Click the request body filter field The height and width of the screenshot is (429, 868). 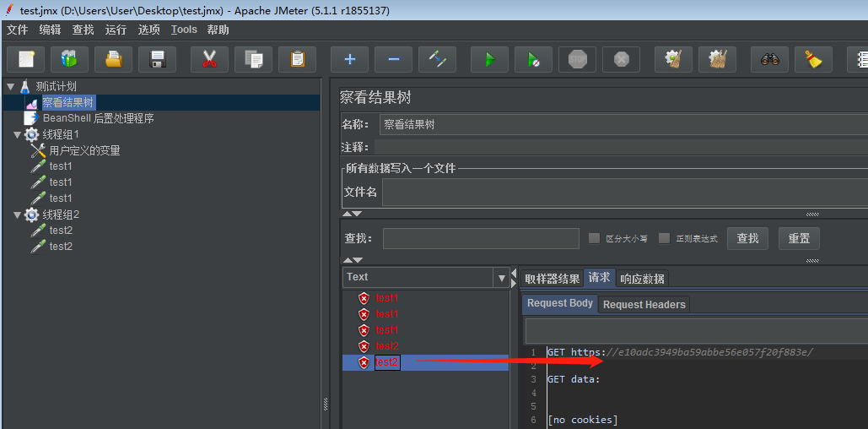[x=697, y=331]
